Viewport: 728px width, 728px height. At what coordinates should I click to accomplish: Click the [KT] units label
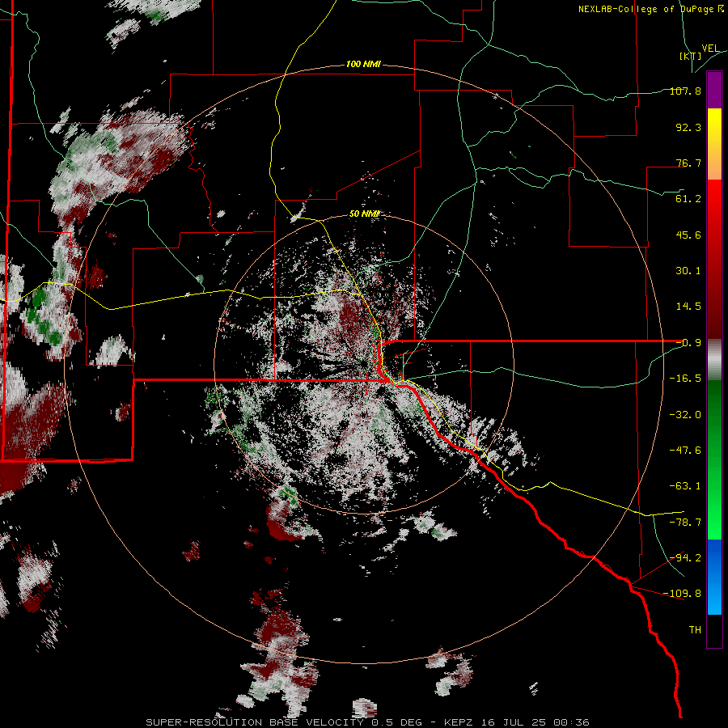(691, 56)
